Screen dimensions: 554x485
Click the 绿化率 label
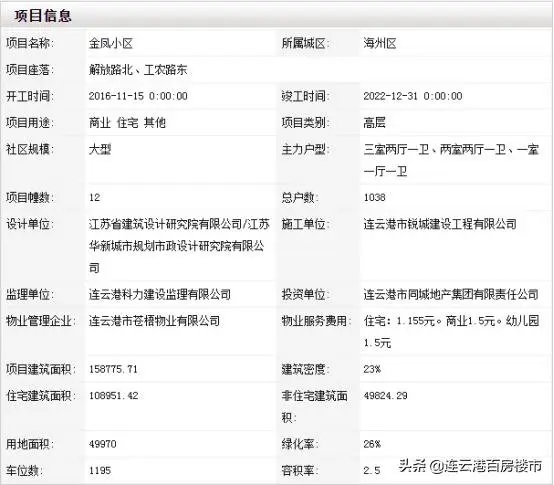pyautogui.click(x=300, y=444)
